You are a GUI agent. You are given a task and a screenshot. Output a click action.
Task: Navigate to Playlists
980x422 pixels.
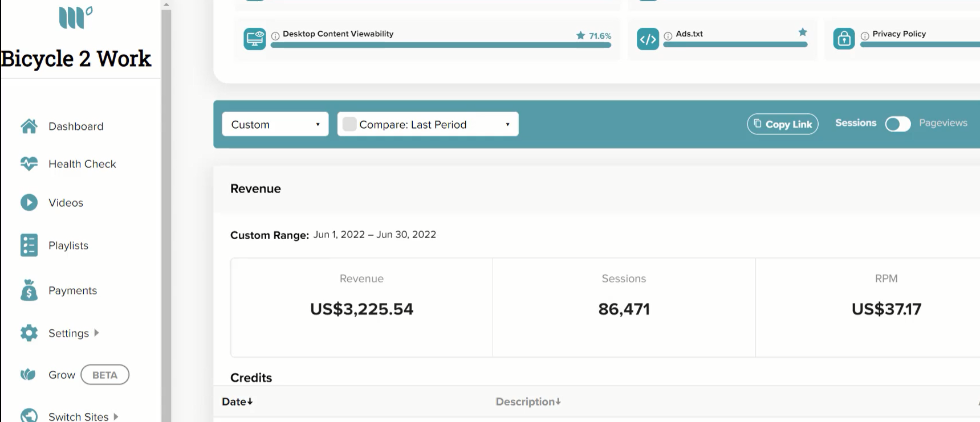pos(68,245)
